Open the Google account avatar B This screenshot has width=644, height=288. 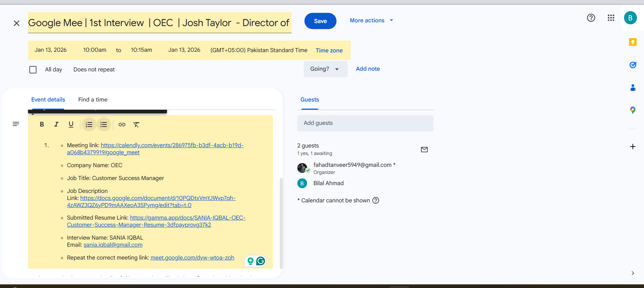(630, 18)
